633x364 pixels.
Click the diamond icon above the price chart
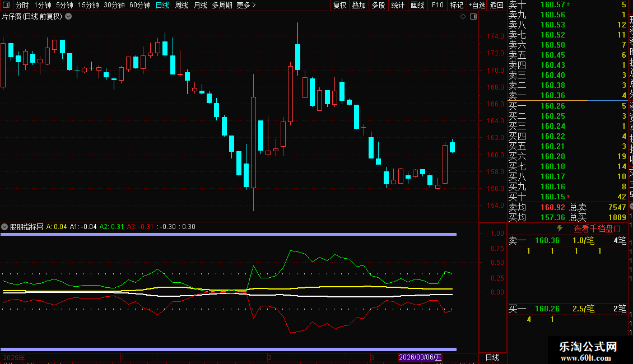(x=463, y=17)
